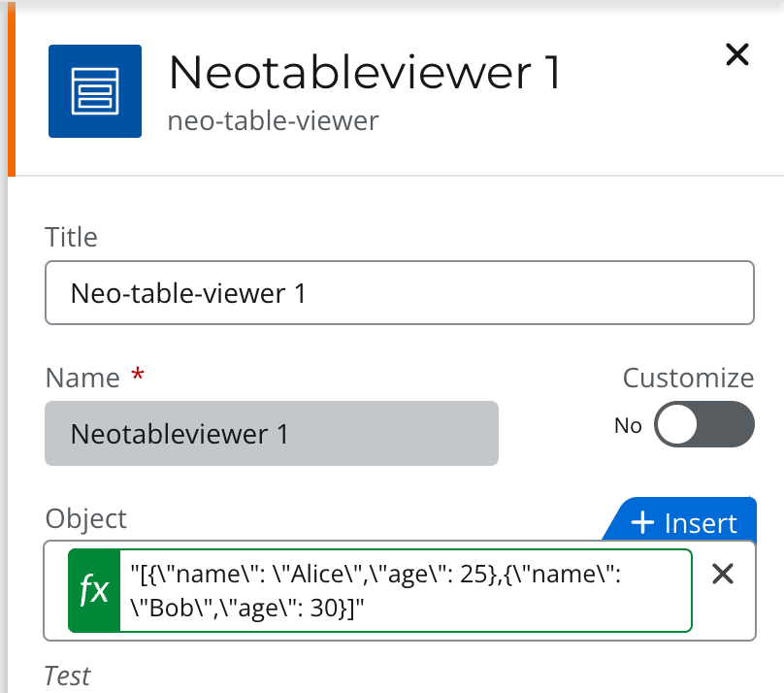784x693 pixels.
Task: Click the 'Name' field label
Action: 82,377
